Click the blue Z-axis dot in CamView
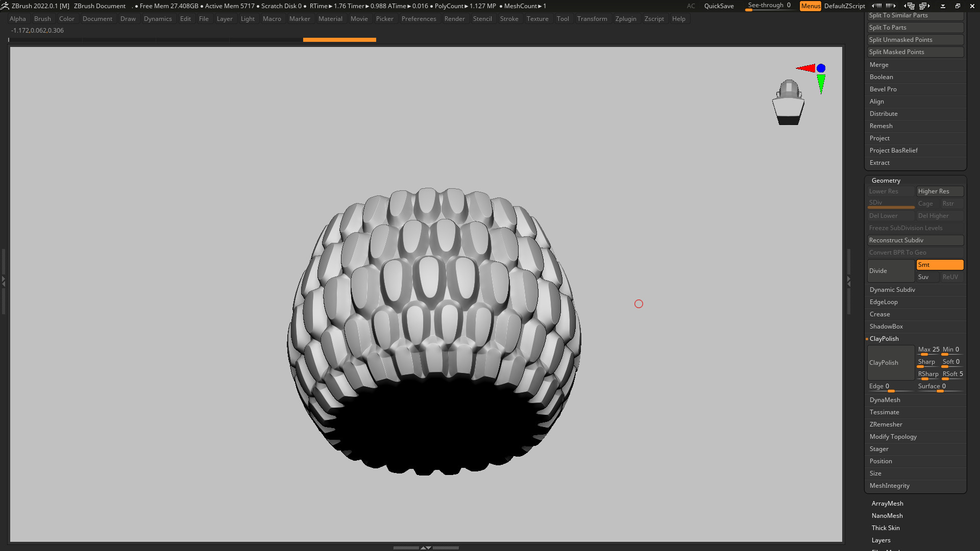 pyautogui.click(x=821, y=68)
